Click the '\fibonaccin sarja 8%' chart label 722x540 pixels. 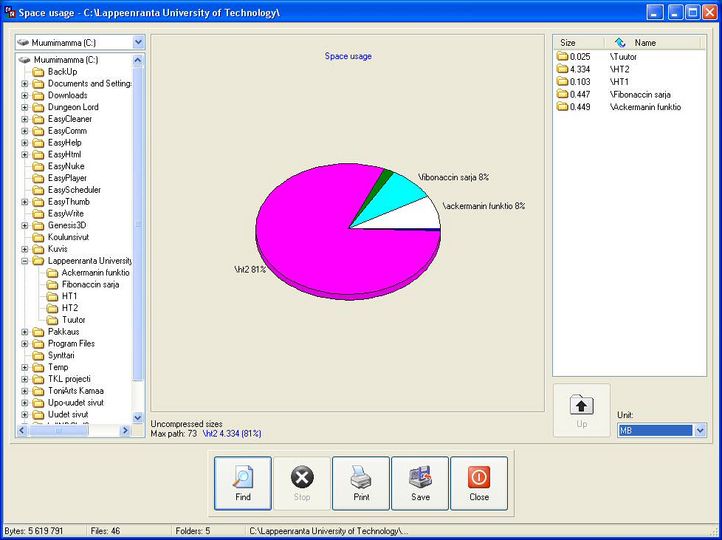point(454,177)
